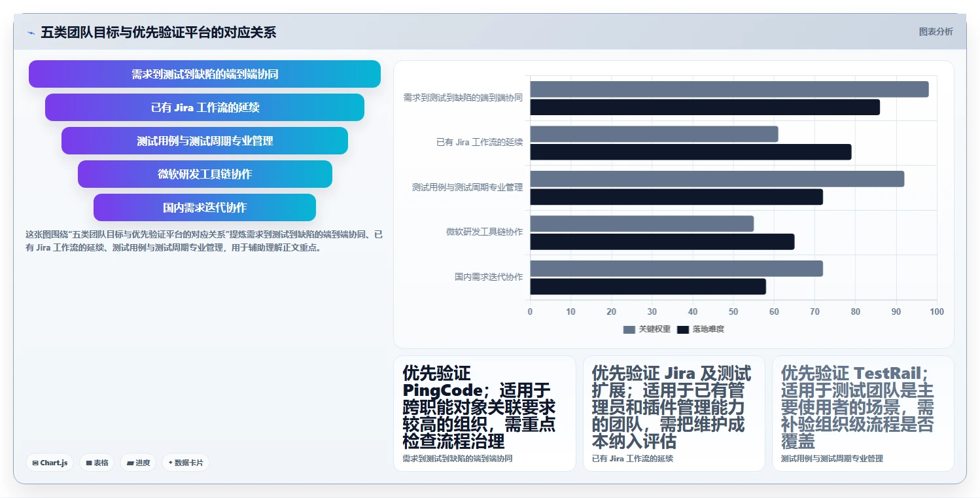Select funnel bar 测试用例与测试周期专业管理
This screenshot has width=980, height=498.
click(205, 141)
